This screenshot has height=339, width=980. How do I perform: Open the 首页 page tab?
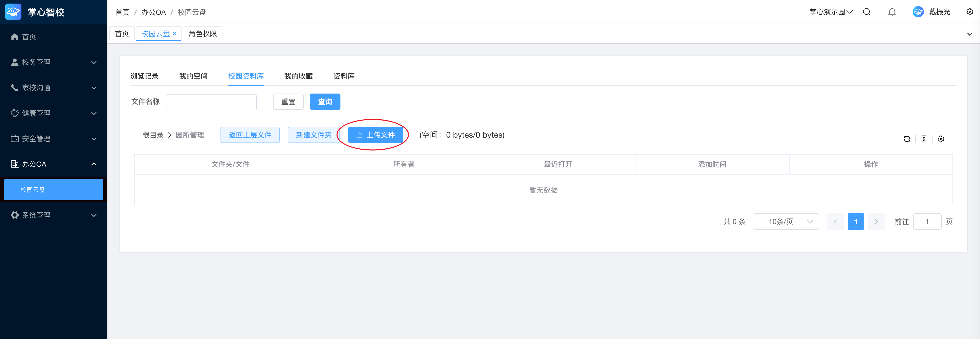122,34
